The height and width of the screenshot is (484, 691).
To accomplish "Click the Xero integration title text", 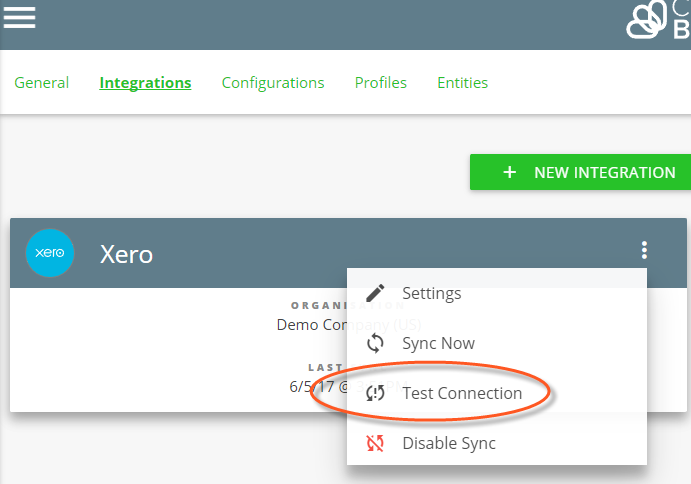I will (x=126, y=254).
